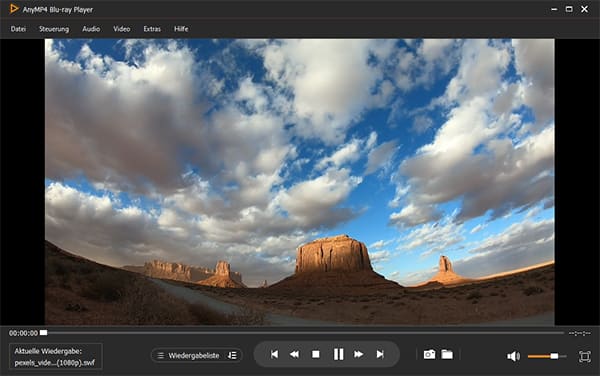This screenshot has width=600, height=376.
Task: Rewind the video playback
Action: click(x=294, y=355)
